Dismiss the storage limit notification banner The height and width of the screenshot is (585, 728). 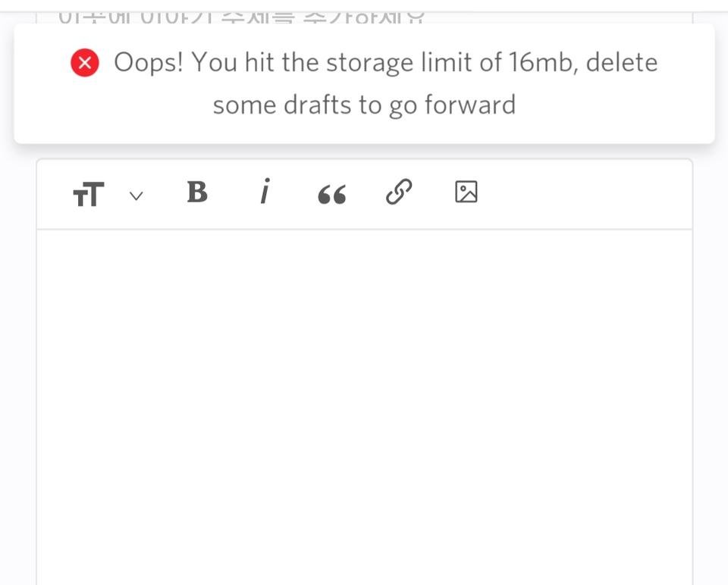point(364,83)
